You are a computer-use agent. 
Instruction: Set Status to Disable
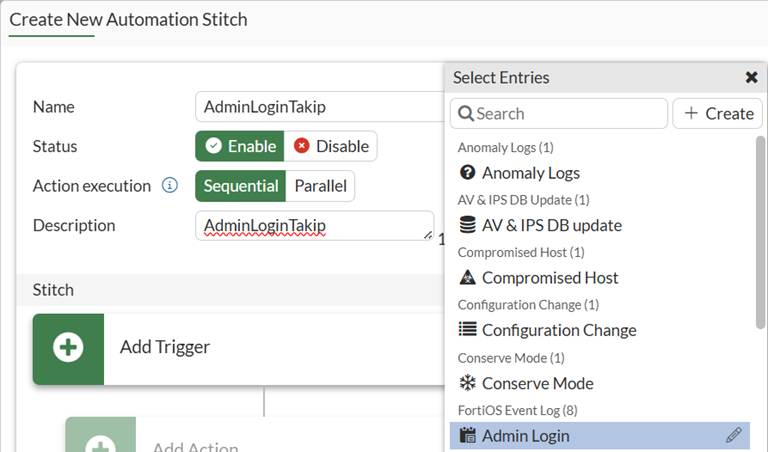pyautogui.click(x=331, y=146)
